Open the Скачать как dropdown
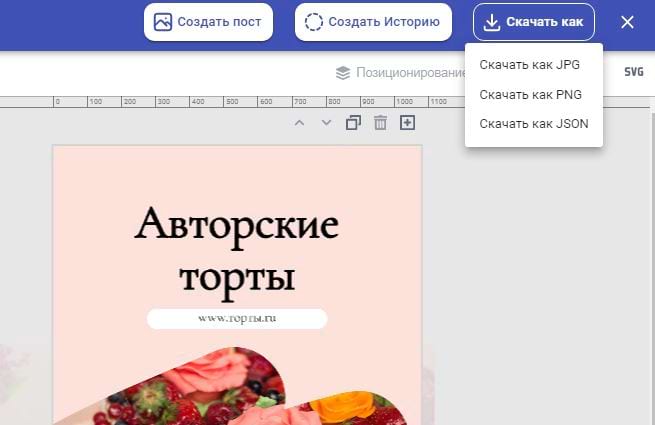The height and width of the screenshot is (425, 655). pos(533,22)
